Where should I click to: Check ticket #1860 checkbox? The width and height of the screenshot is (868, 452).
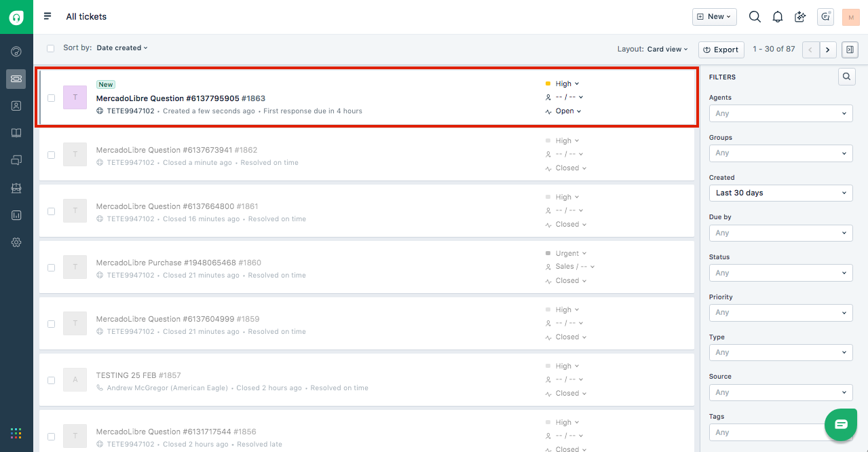[51, 267]
